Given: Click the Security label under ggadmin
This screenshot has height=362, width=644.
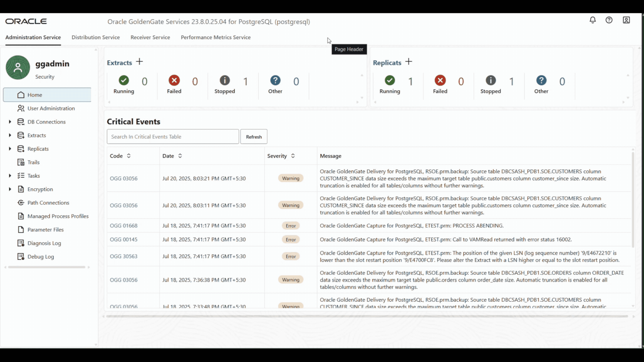Looking at the screenshot, I should click(45, 77).
